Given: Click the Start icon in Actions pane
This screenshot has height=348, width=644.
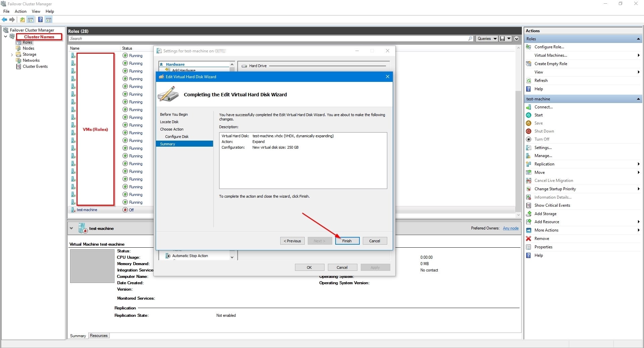Looking at the screenshot, I should click(529, 115).
